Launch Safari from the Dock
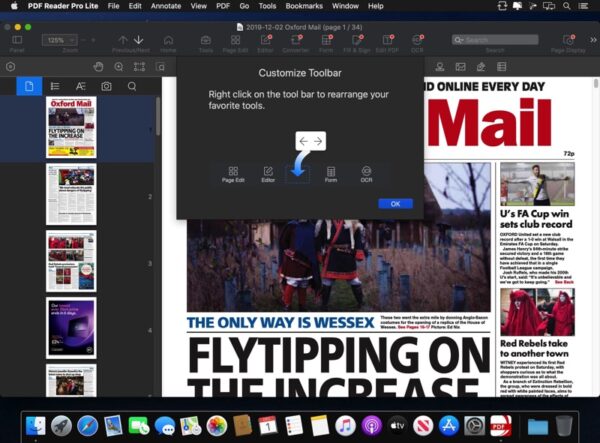The height and width of the screenshot is (443, 600). (x=87, y=426)
